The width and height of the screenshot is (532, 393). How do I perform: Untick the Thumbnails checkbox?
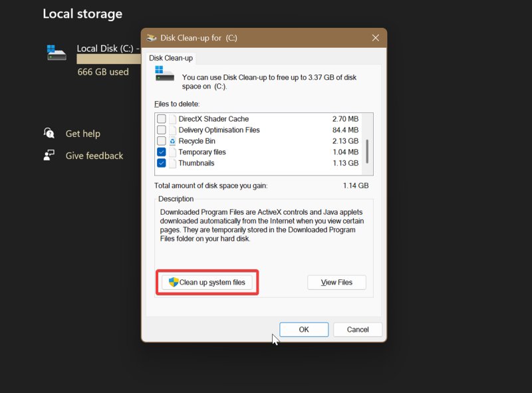pos(162,163)
